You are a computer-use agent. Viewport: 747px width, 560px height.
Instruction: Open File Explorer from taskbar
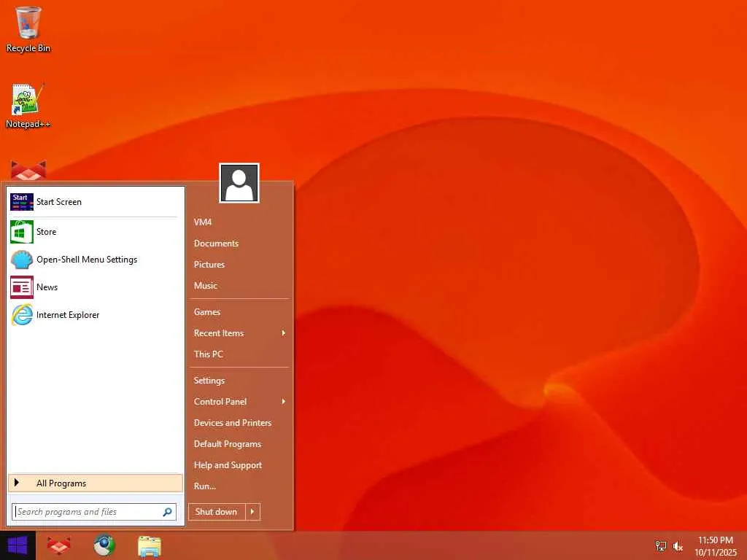click(x=149, y=546)
